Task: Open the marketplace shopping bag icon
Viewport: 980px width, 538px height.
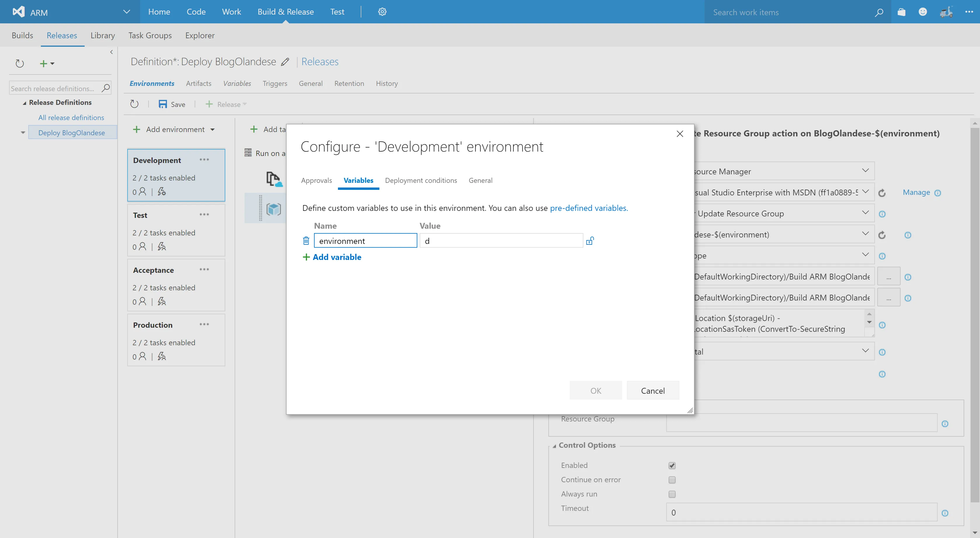Action: point(901,12)
